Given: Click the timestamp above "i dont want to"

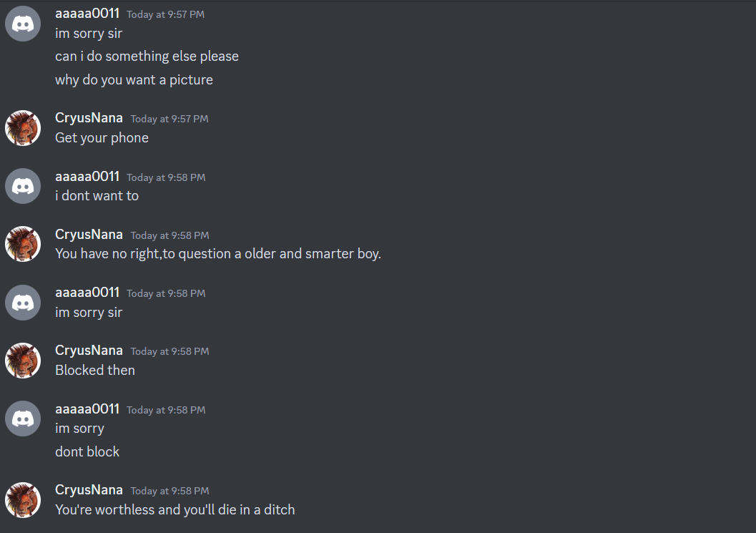Looking at the screenshot, I should point(166,177).
